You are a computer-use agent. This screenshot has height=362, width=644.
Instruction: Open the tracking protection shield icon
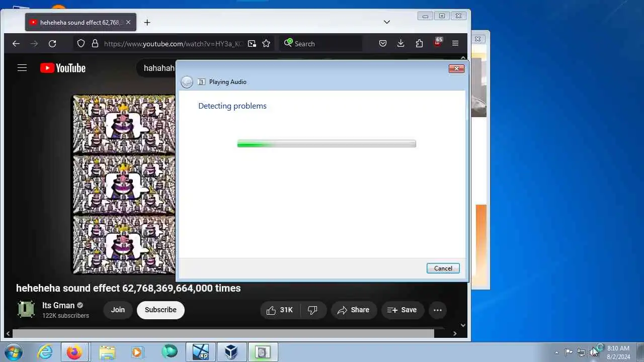(x=81, y=44)
